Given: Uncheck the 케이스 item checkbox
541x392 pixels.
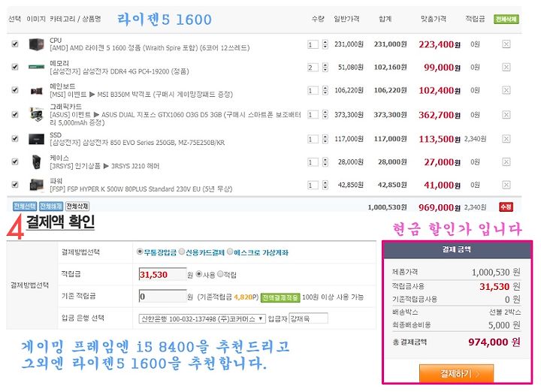Looking at the screenshot, I should (15, 161).
